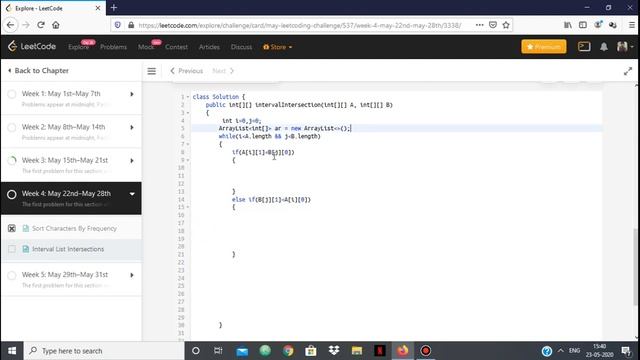The image size is (640, 360).
Task: Expand Week 3: May 15th–May 21st
Action: (x=132, y=161)
